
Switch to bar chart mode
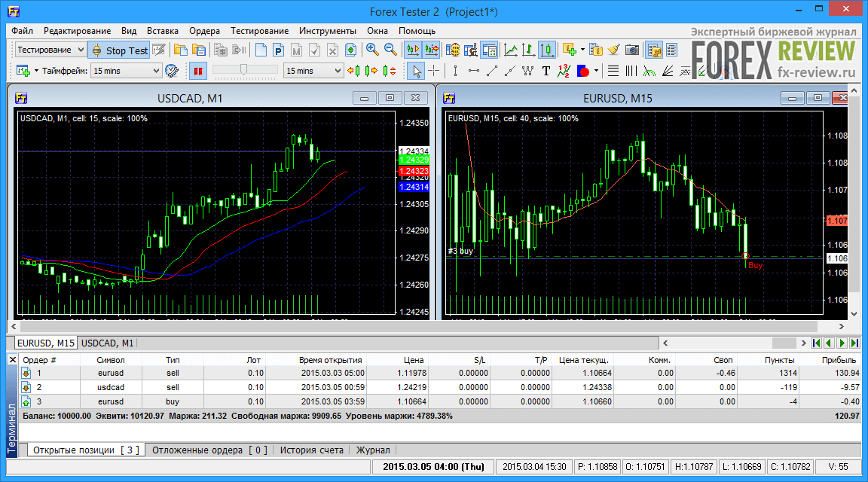(529, 50)
